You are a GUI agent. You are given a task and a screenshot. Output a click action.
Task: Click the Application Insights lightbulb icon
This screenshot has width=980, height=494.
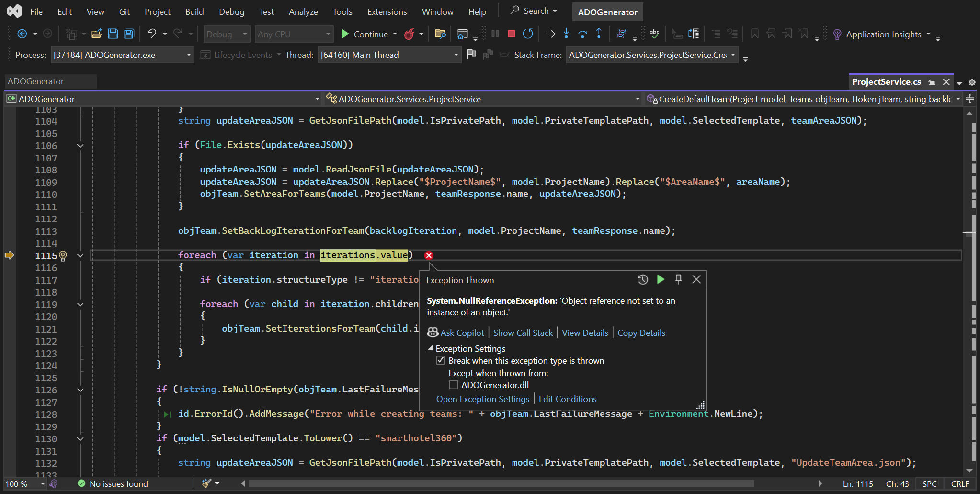tap(837, 34)
